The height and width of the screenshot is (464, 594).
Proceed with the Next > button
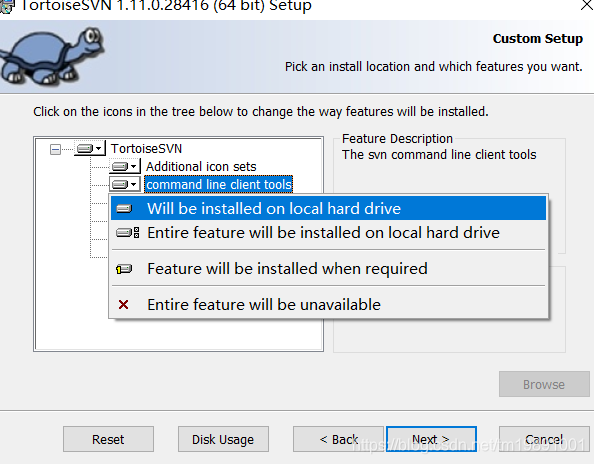[x=431, y=439]
